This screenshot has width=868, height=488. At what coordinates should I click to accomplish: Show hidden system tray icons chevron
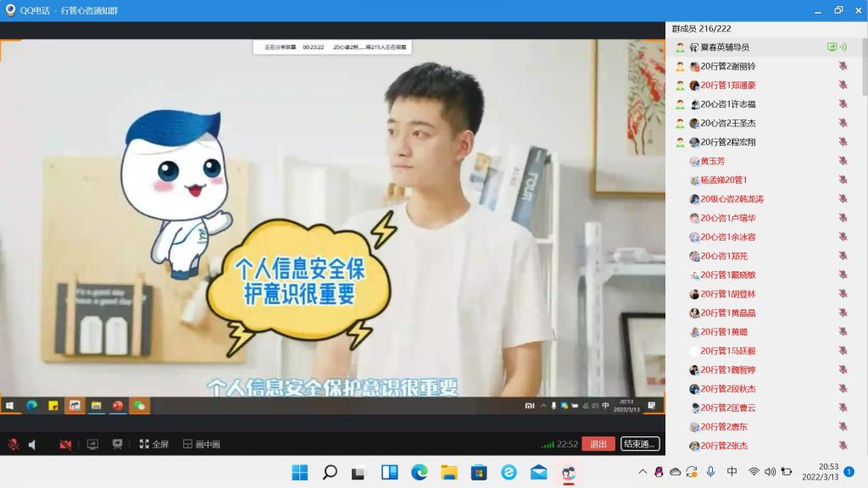tap(643, 472)
